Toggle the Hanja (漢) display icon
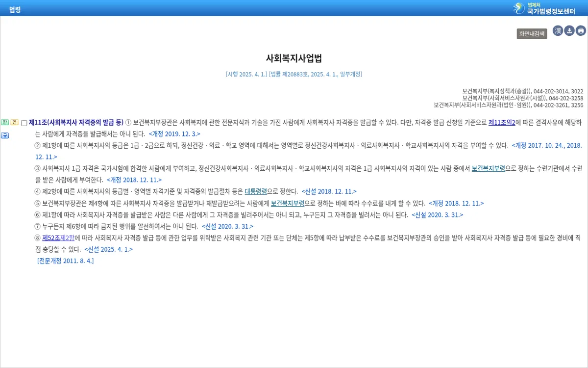 click(x=558, y=31)
